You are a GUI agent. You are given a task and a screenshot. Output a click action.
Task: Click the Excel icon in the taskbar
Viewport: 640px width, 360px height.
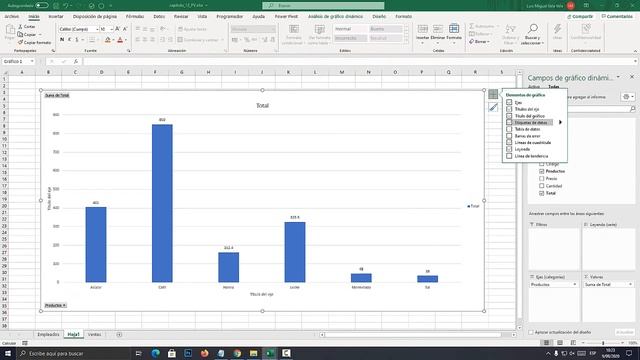coord(270,353)
